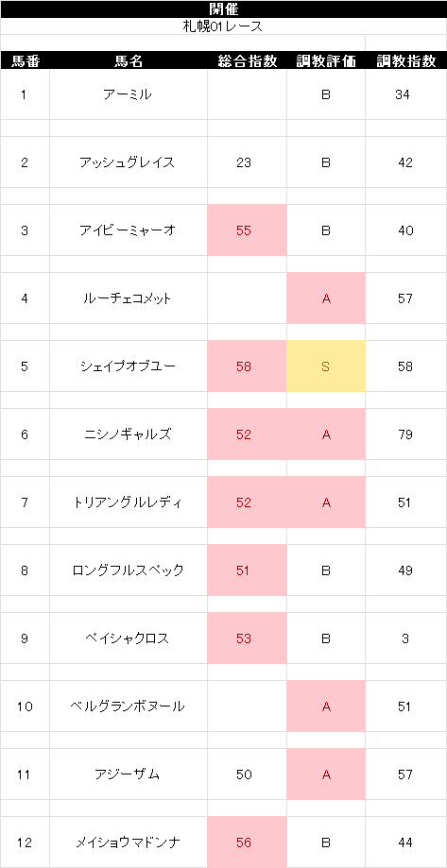
Task: Click the A rating for ベルグランボヌール
Action: [326, 706]
